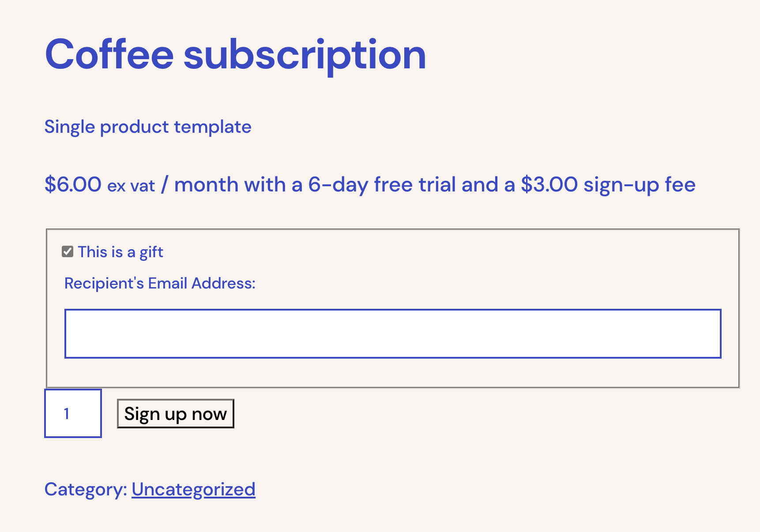Click the Coffee subscription page title
Image resolution: width=760 pixels, height=532 pixels.
(235, 55)
